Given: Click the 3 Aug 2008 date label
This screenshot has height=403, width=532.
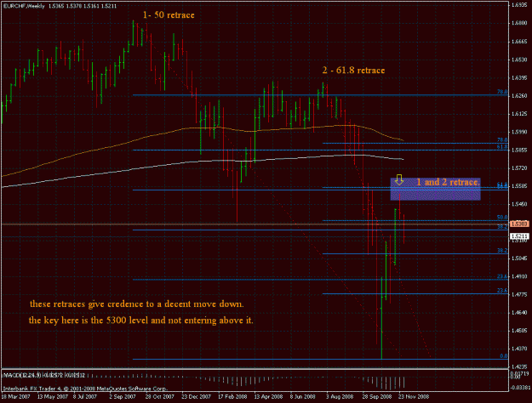Looking at the screenshot, I should coord(340,396).
